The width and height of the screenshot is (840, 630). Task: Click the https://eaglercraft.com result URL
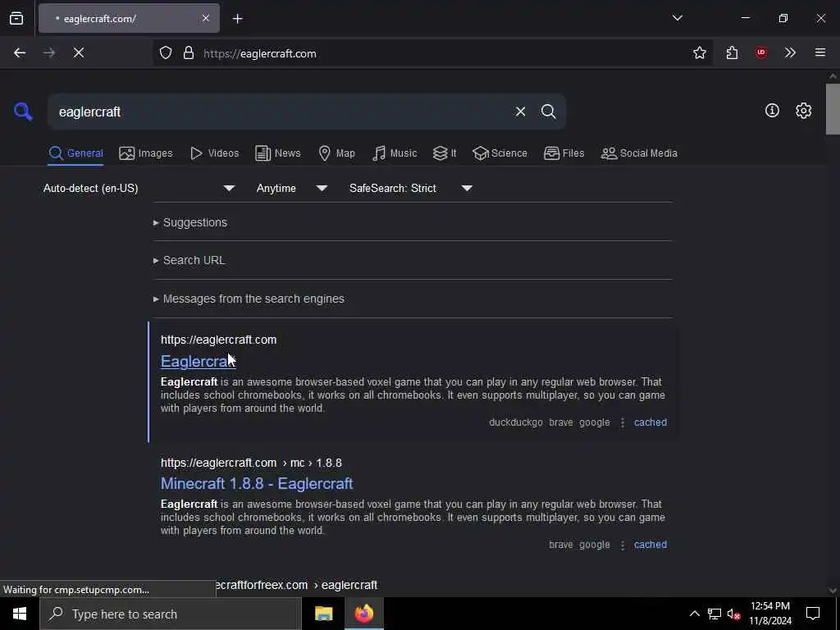(218, 340)
